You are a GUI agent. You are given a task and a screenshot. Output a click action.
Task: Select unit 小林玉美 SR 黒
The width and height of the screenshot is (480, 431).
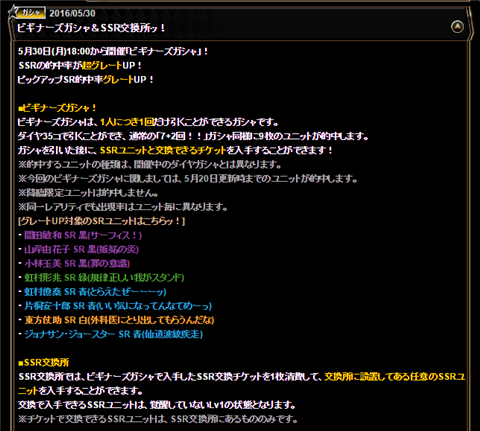click(x=77, y=264)
